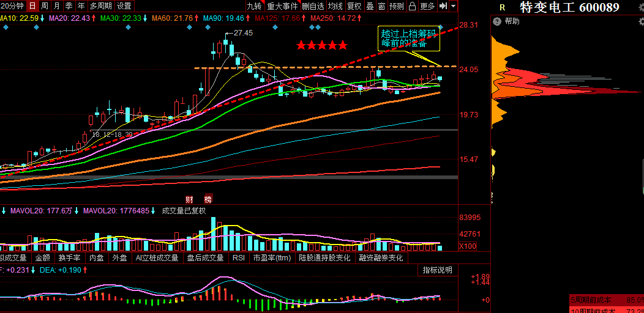Select the 周 weekly period tab

44,6
